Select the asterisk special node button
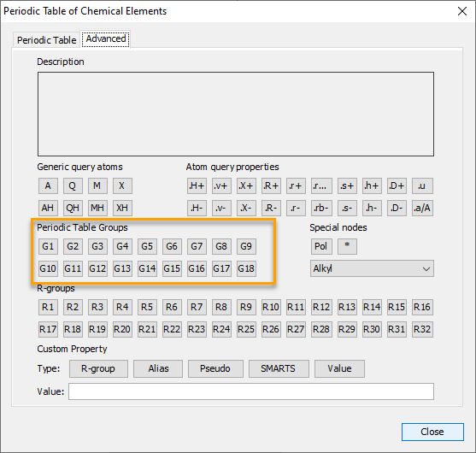The height and width of the screenshot is (453, 476). pos(347,246)
